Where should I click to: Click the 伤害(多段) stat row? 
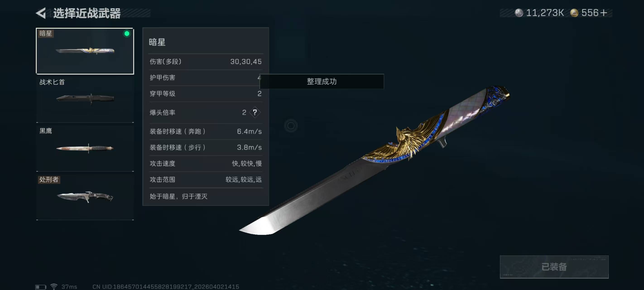[206, 62]
